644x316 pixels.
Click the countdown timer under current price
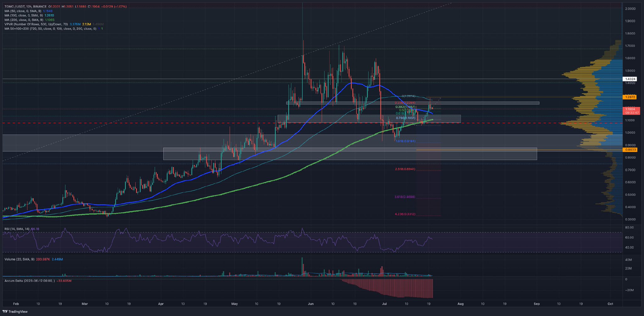coord(632,113)
